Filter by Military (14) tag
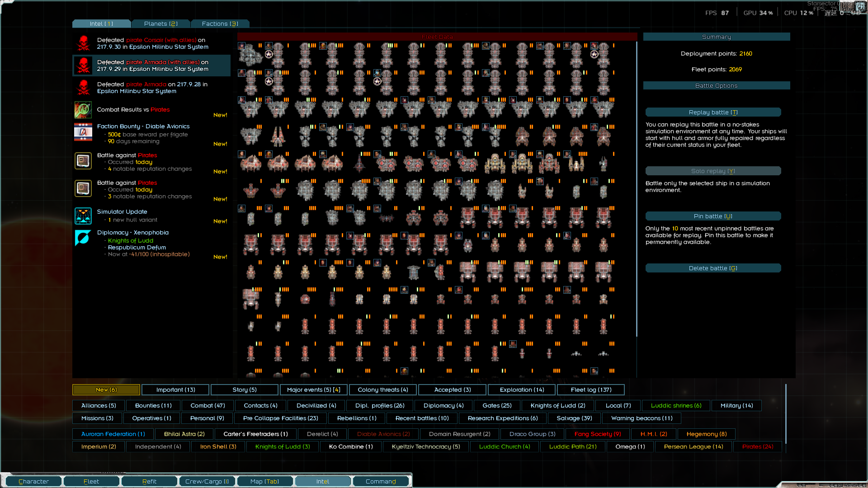This screenshot has width=868, height=488. click(x=736, y=405)
